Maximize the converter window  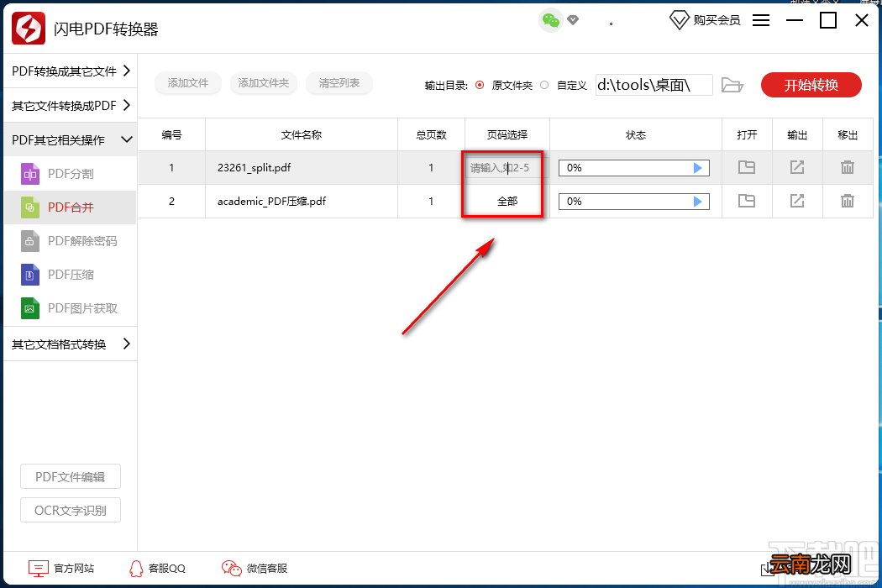(x=828, y=21)
